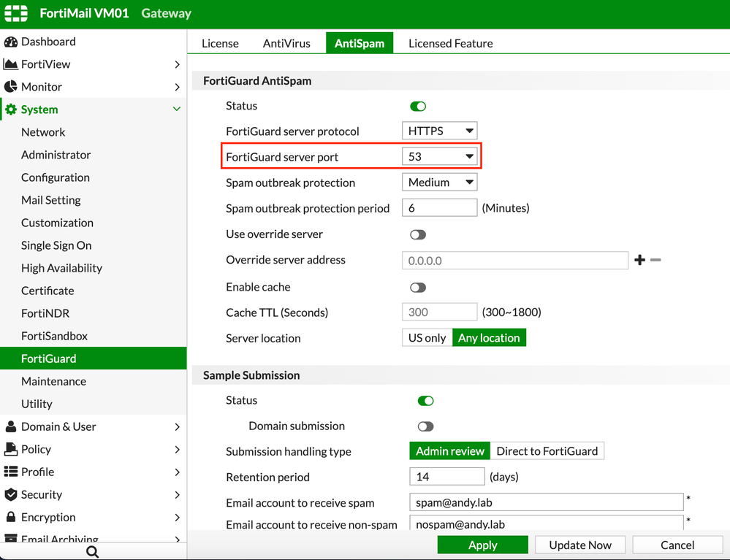Click the Update Now button
This screenshot has height=560, width=730.
click(x=580, y=545)
